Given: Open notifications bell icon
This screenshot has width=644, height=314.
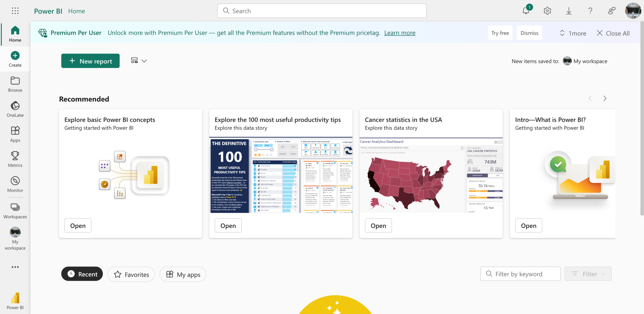Looking at the screenshot, I should pyautogui.click(x=526, y=11).
